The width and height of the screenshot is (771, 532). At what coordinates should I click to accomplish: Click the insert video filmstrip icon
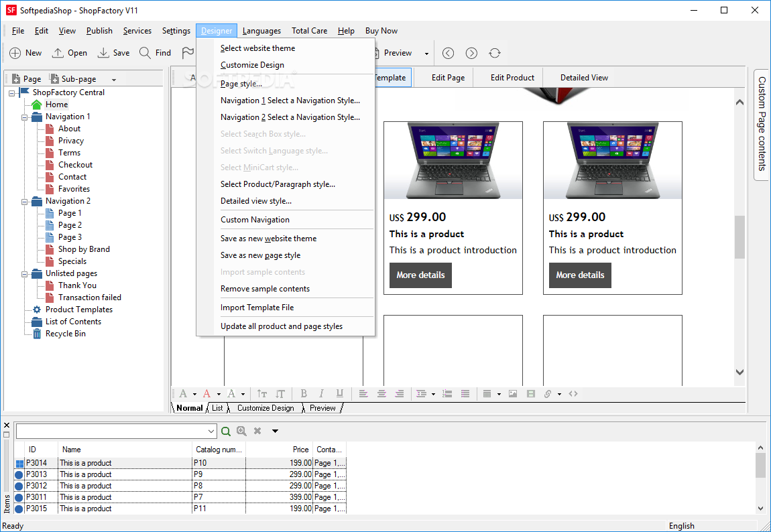[530, 393]
